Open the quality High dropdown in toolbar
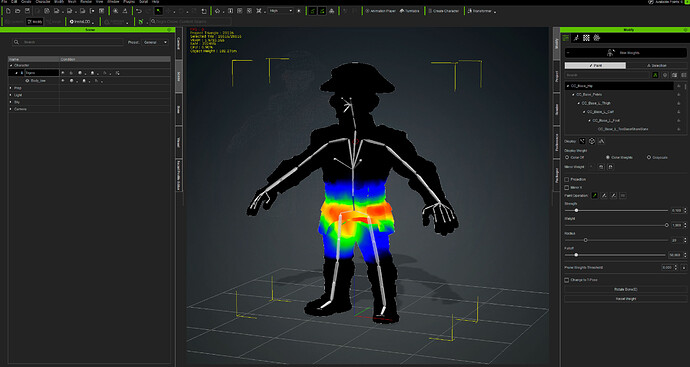The width and height of the screenshot is (690, 367). (281, 11)
